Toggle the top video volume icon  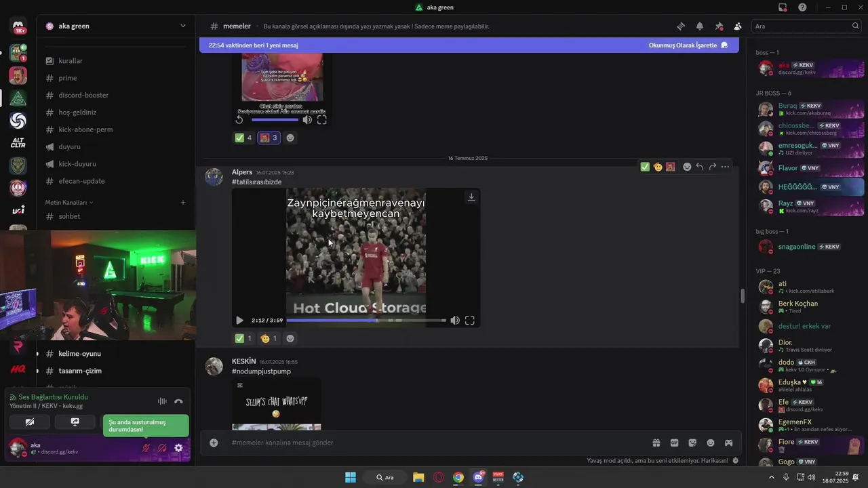click(x=307, y=120)
